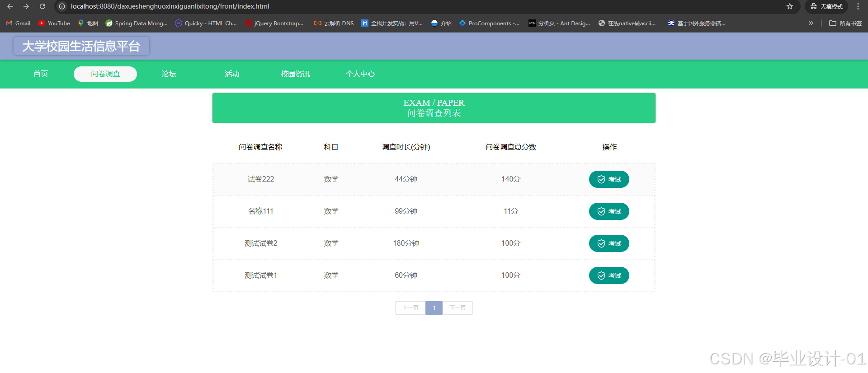This screenshot has width=868, height=373.
Task: Click the 试卷222 name cell
Action: (261, 179)
